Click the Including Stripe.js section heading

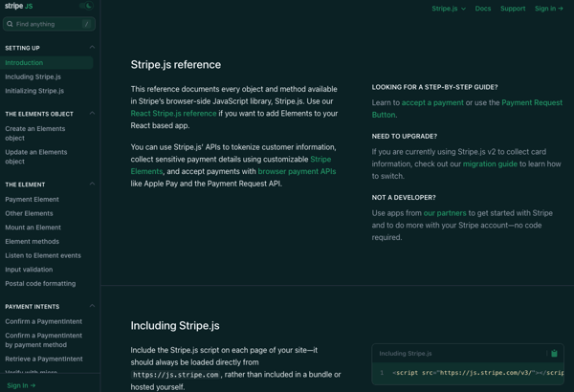175,325
